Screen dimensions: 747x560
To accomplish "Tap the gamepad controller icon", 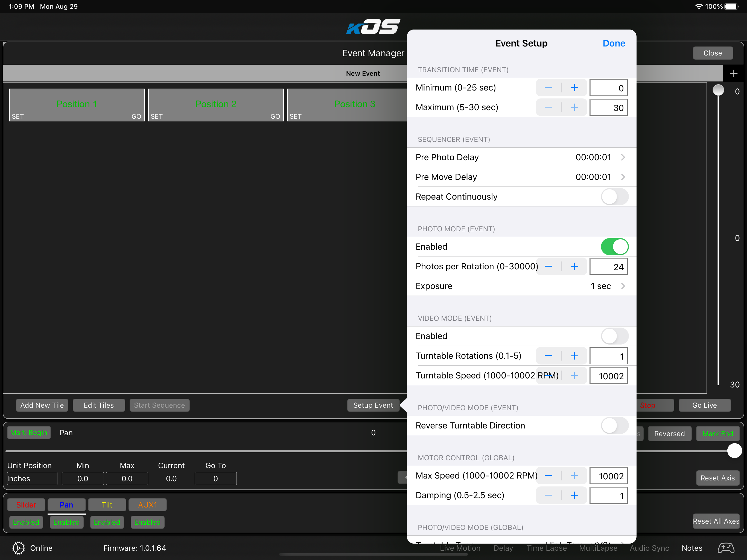I will coord(726,548).
